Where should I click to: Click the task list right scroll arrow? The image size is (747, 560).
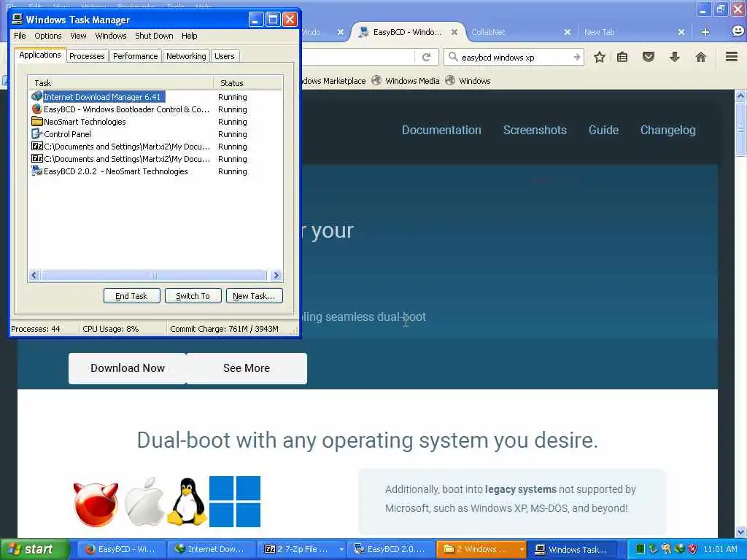[x=276, y=275]
